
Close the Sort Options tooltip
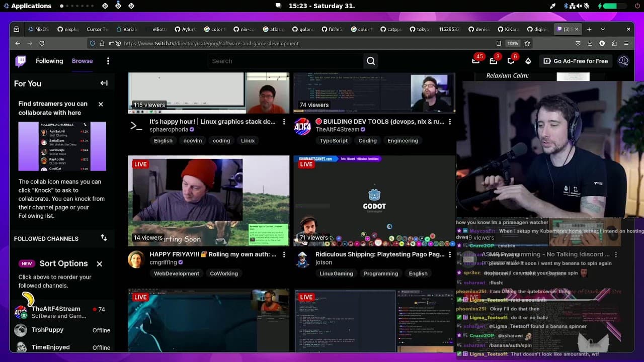(99, 263)
